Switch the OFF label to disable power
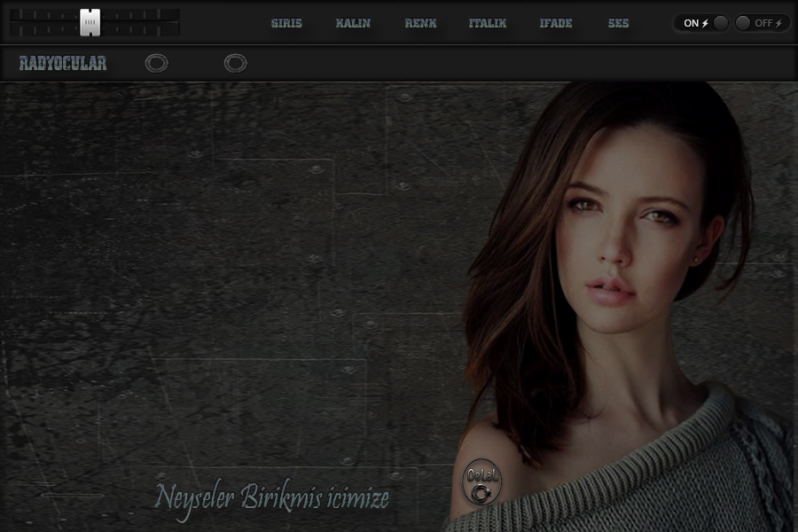 (x=763, y=24)
